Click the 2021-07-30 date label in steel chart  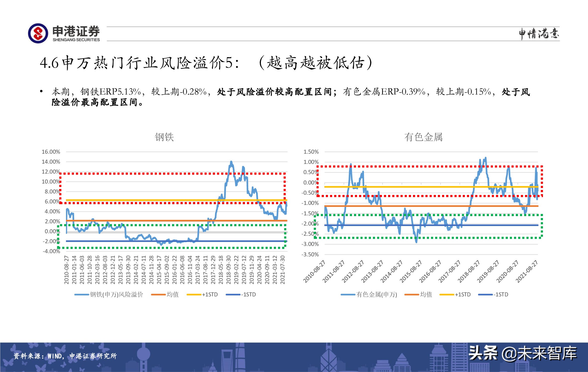pos(283,270)
